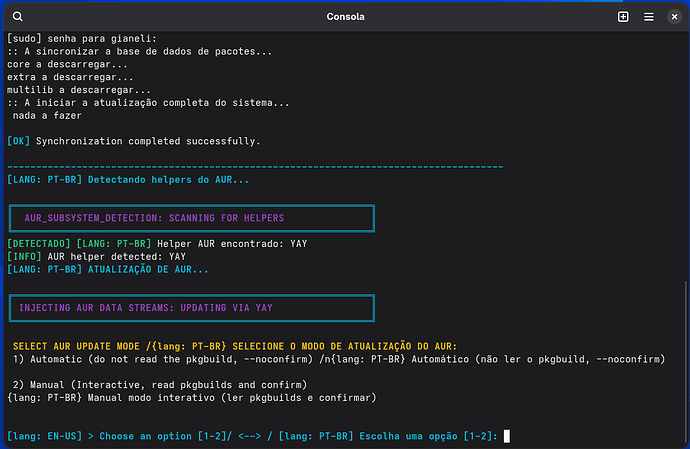690x449 pixels.
Task: Click 'Choose an option [1-2]' prompt text
Action: pos(165,436)
